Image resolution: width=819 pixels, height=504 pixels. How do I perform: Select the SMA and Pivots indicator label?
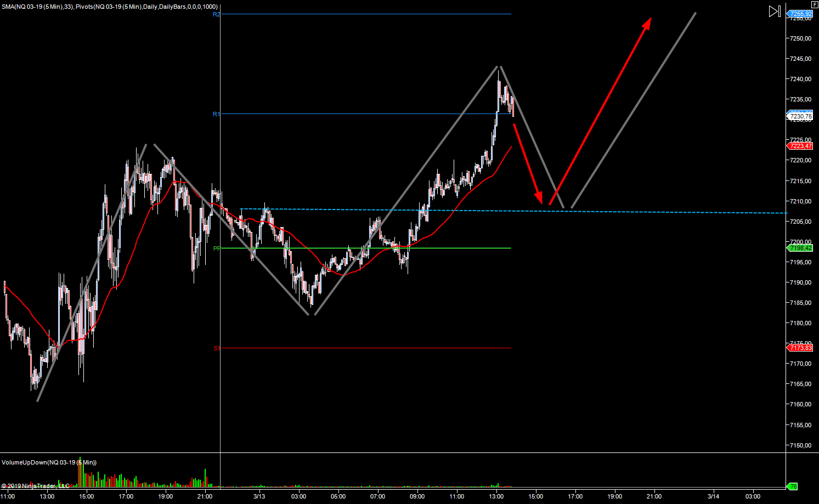click(110, 7)
